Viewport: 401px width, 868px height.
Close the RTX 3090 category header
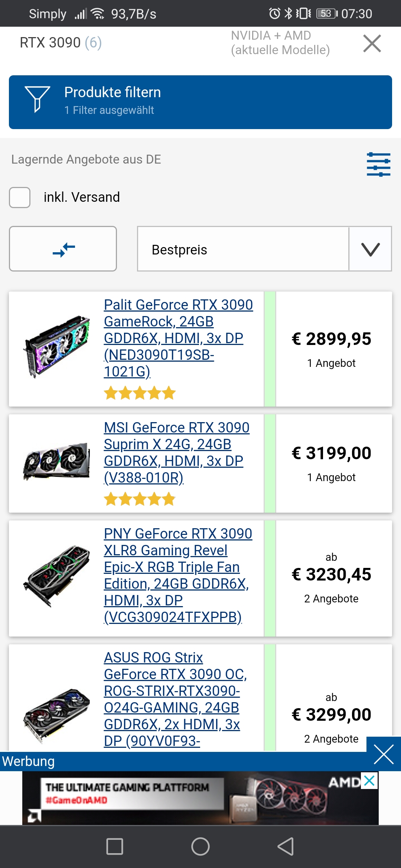point(372,43)
